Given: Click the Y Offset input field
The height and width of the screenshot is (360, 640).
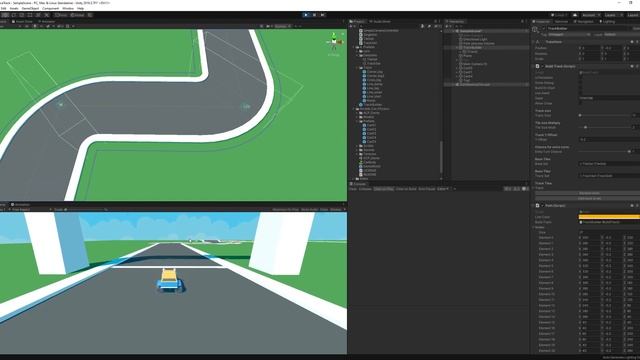Looking at the screenshot, I should (x=609, y=140).
